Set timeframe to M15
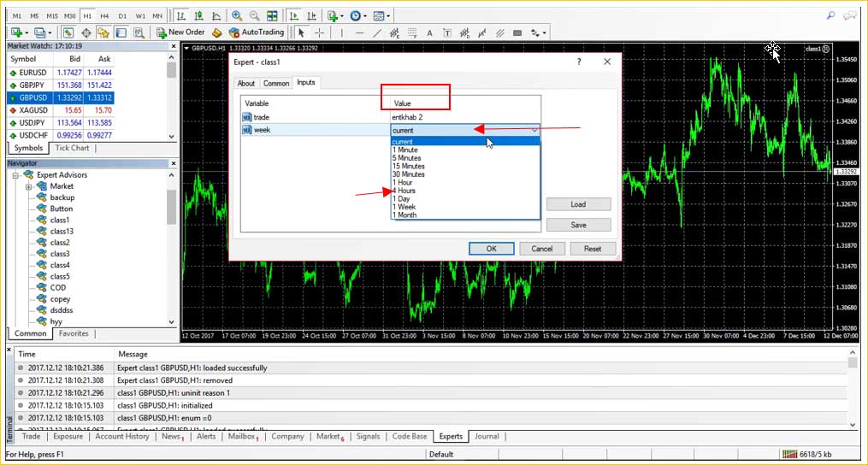The height and width of the screenshot is (465, 868). tap(52, 16)
